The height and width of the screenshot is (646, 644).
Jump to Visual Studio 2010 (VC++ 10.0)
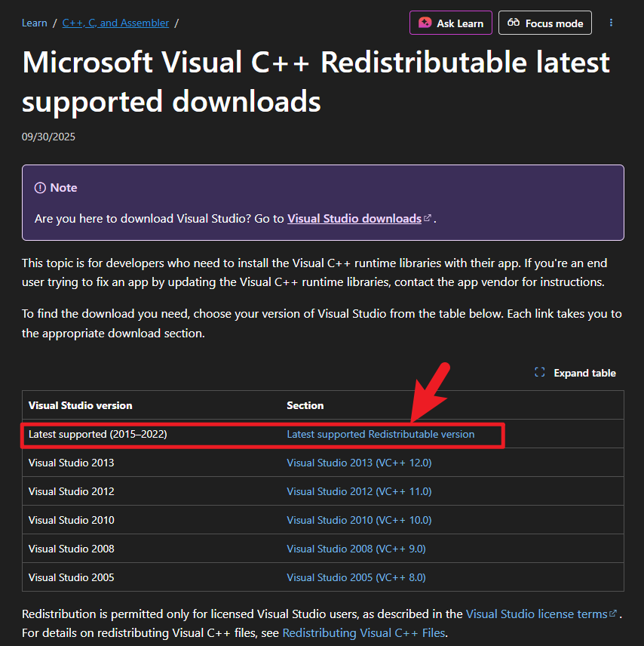coord(359,520)
